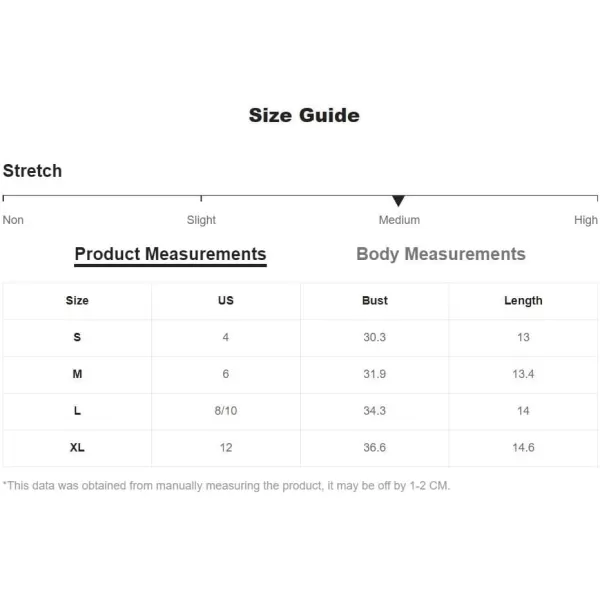Click the Non label on stretch scale
Screen dimensions: 600x600
point(13,220)
